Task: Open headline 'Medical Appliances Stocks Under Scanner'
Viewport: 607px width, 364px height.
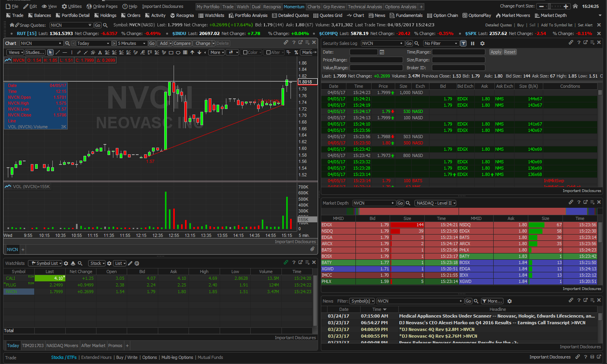Action: click(x=497, y=316)
